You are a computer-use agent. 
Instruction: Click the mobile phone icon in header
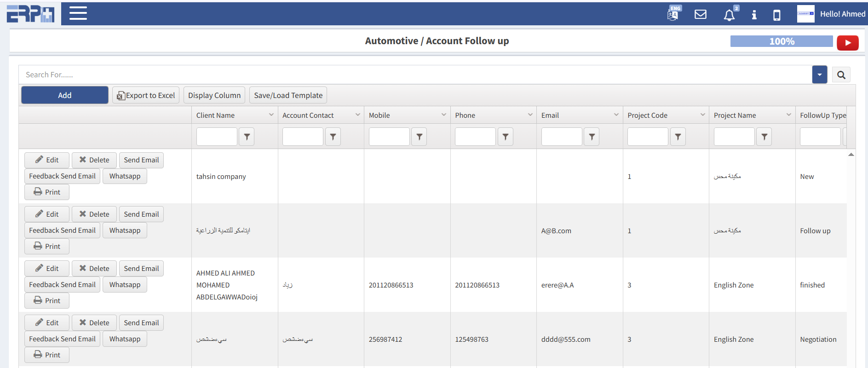(776, 15)
